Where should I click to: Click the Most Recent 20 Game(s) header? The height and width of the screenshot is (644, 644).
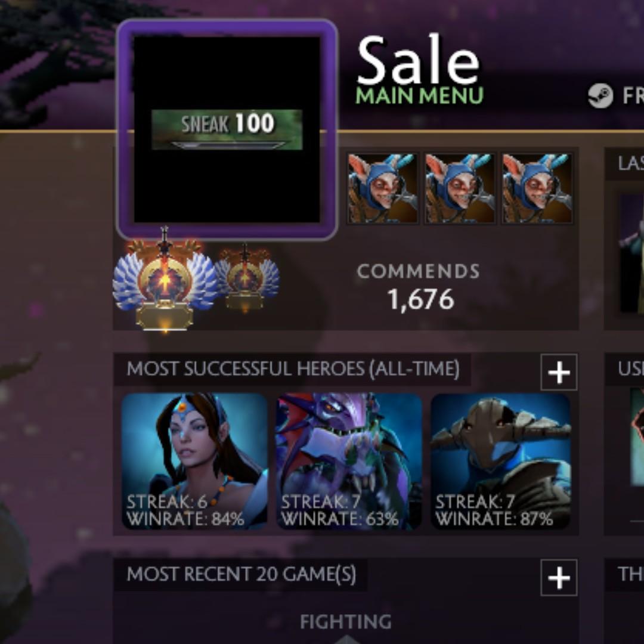241,574
